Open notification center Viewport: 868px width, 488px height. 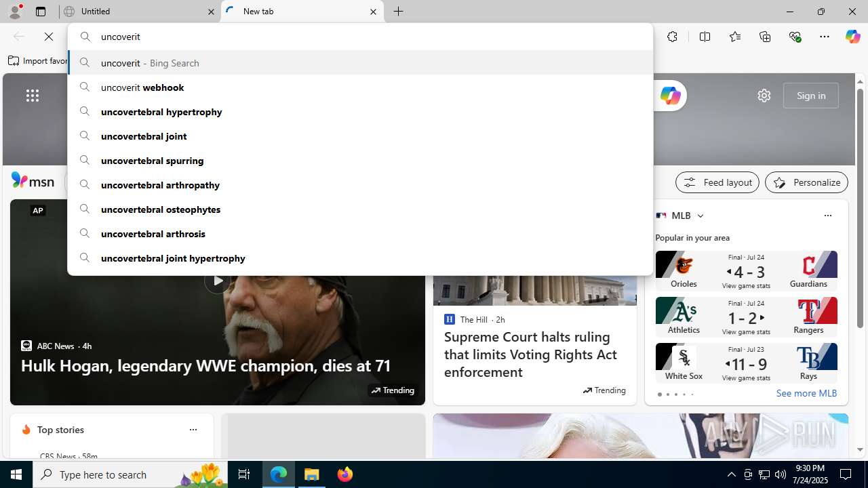[846, 474]
